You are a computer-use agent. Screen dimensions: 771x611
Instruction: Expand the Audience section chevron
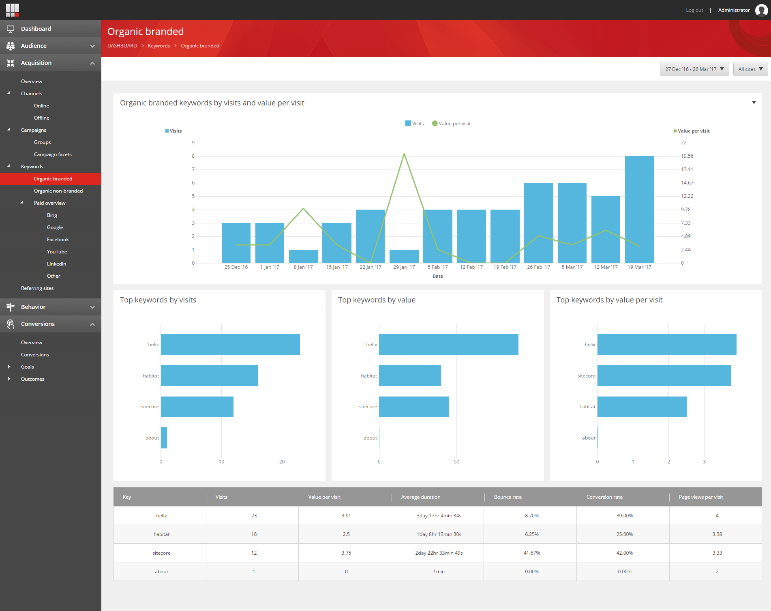tap(92, 46)
